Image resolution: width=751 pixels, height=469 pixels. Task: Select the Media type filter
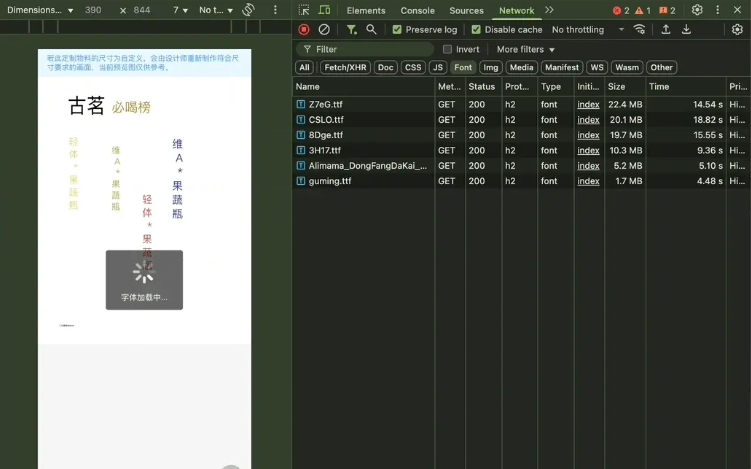(x=522, y=68)
